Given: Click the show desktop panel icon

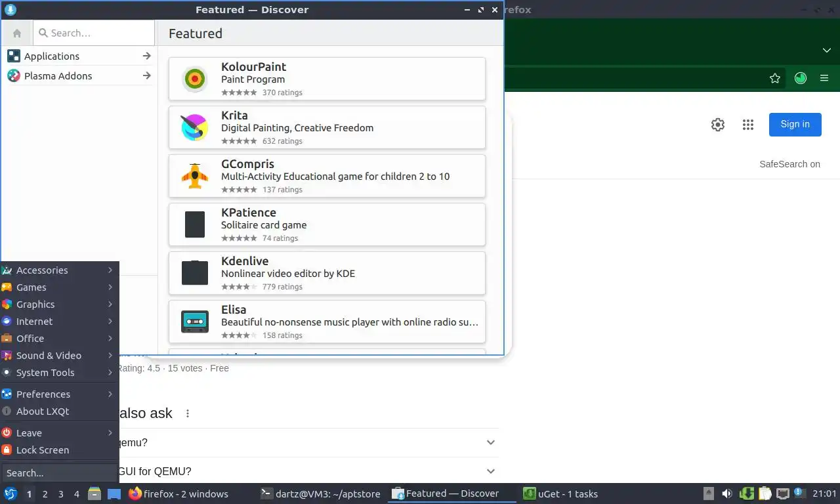Looking at the screenshot, I should [x=114, y=493].
